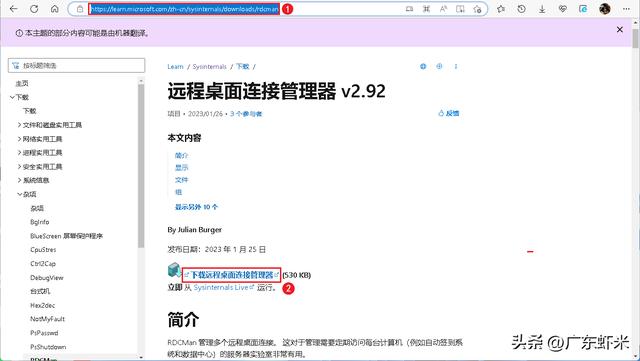Image resolution: width=640 pixels, height=361 pixels.
Task: Open DebugView in sidebar
Action: [47, 278]
